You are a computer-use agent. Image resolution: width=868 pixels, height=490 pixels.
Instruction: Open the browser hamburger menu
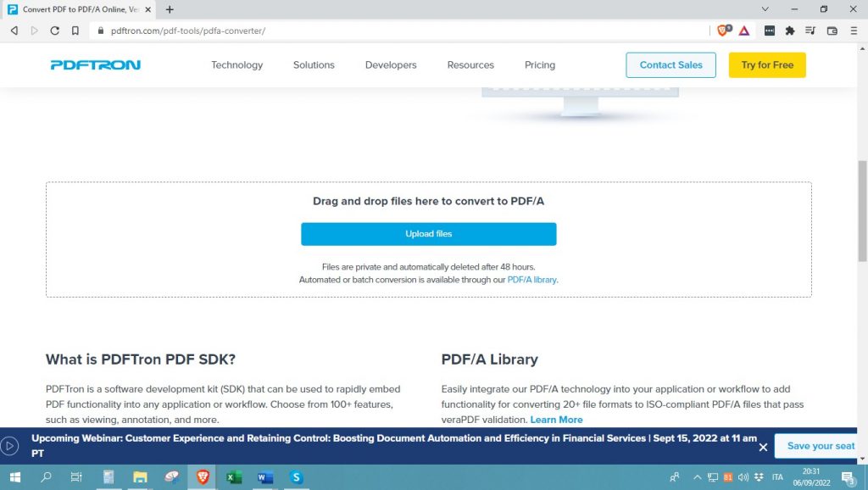853,31
